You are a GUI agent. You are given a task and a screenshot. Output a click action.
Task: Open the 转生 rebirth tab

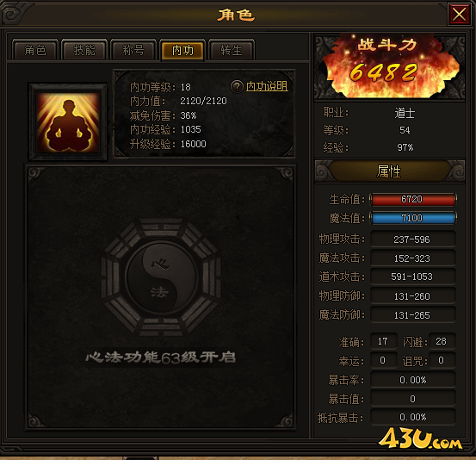point(232,50)
